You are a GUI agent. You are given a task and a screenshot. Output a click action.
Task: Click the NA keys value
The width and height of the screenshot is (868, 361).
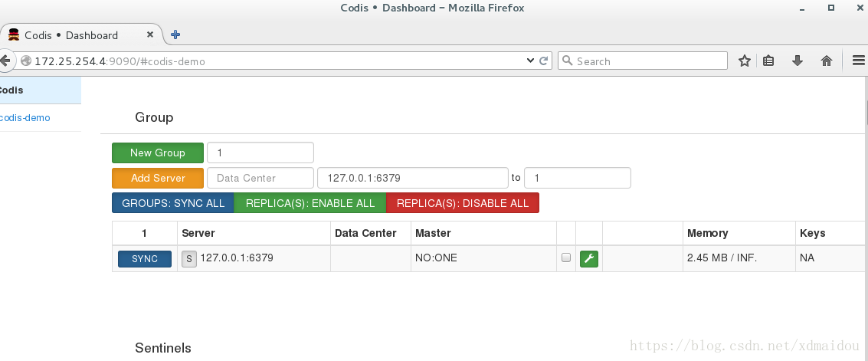tap(807, 258)
